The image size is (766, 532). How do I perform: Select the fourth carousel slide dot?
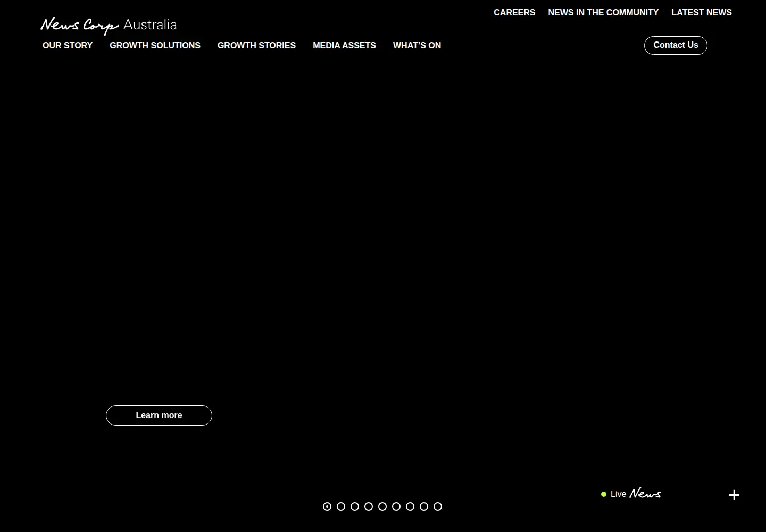[x=369, y=506]
